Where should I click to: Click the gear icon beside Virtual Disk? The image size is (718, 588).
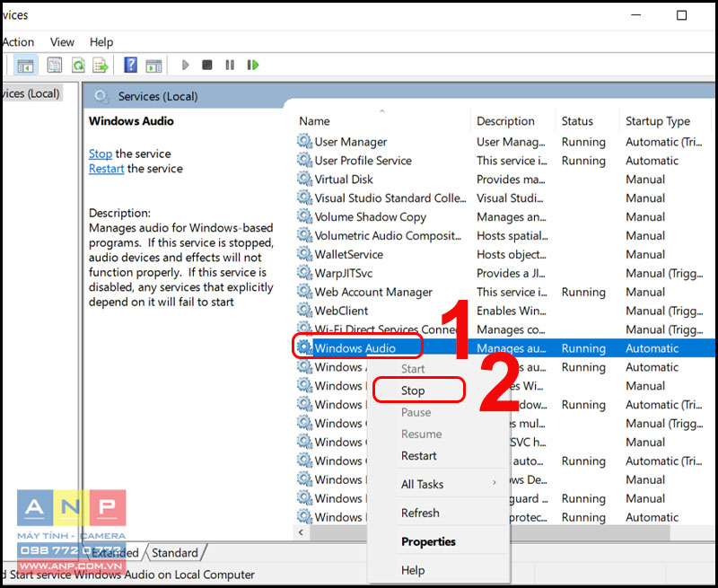tap(304, 179)
